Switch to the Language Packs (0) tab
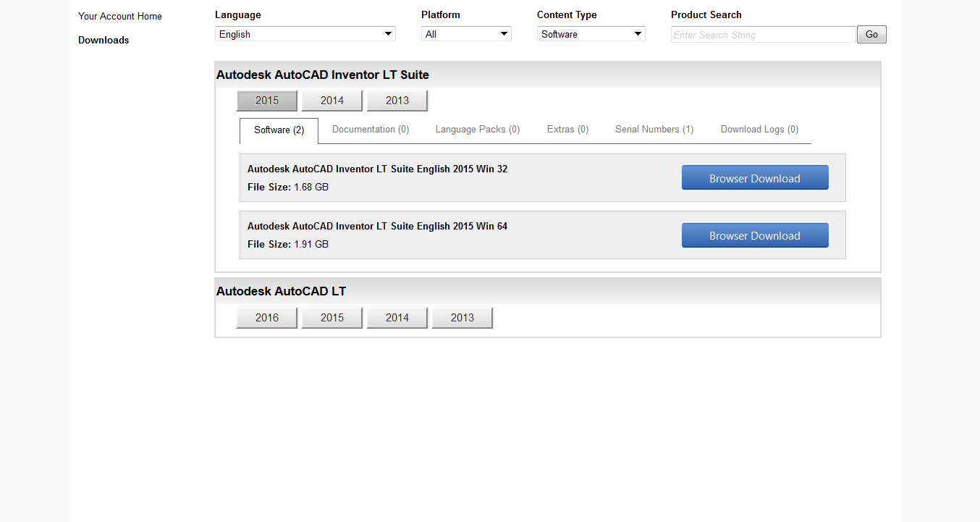This screenshot has width=980, height=522. coord(478,130)
